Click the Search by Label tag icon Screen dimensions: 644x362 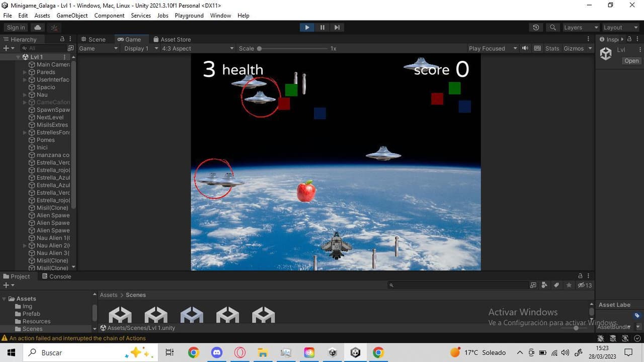556,285
